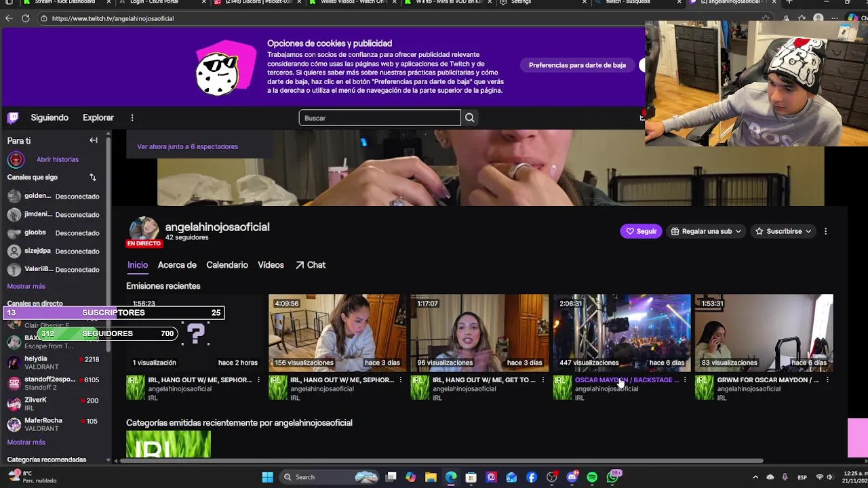Open WhatsApp from the taskbar

pyautogui.click(x=612, y=477)
